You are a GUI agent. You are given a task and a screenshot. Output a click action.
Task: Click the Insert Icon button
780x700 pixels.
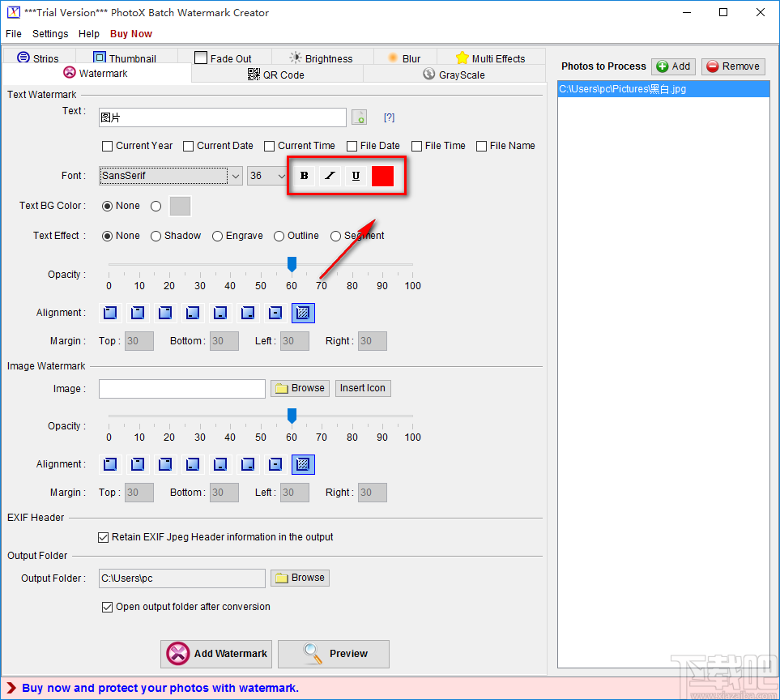363,388
